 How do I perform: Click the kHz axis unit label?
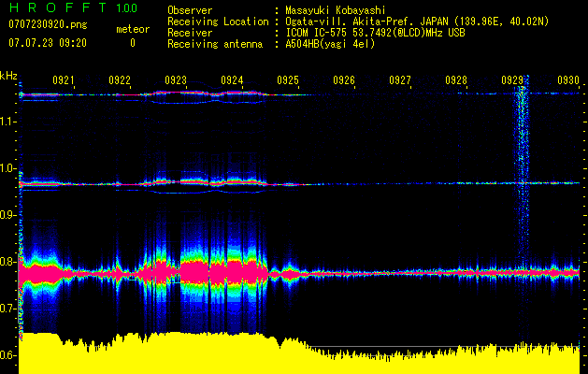[x=8, y=75]
